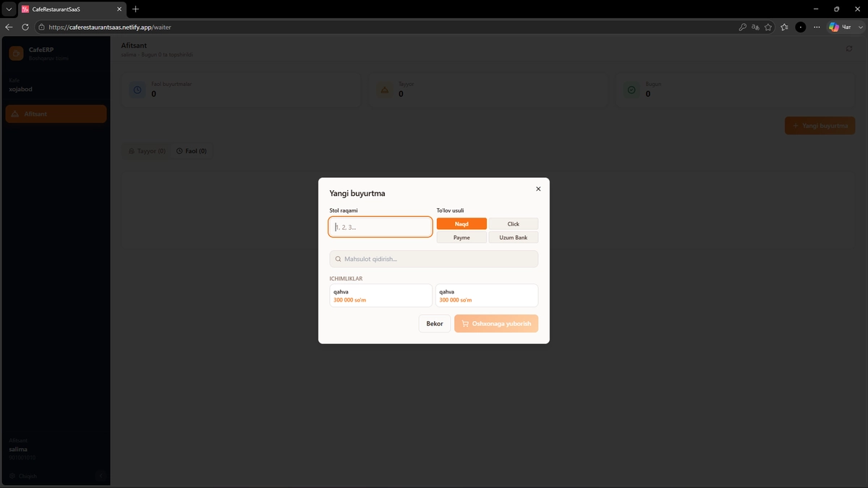Cancel the order with Bekor button
Viewport: 868px width, 488px height.
[435, 323]
